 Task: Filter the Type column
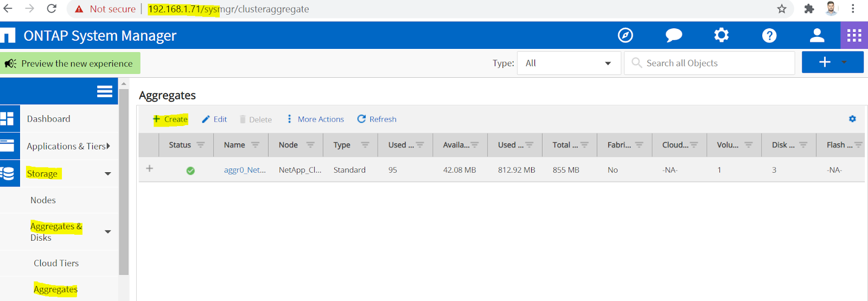[x=365, y=145]
